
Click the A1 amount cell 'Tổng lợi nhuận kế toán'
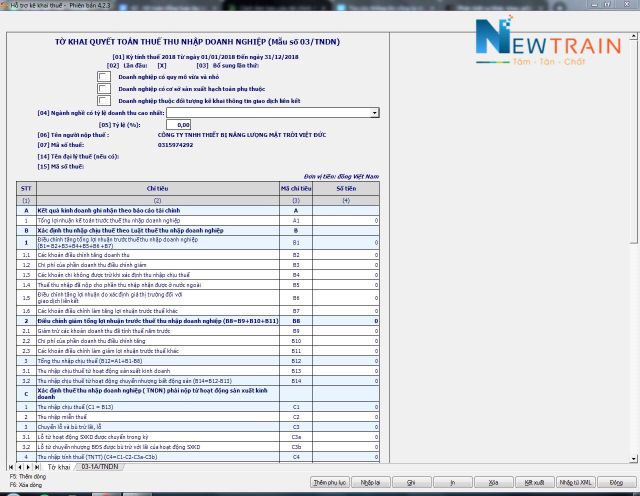(x=346, y=220)
